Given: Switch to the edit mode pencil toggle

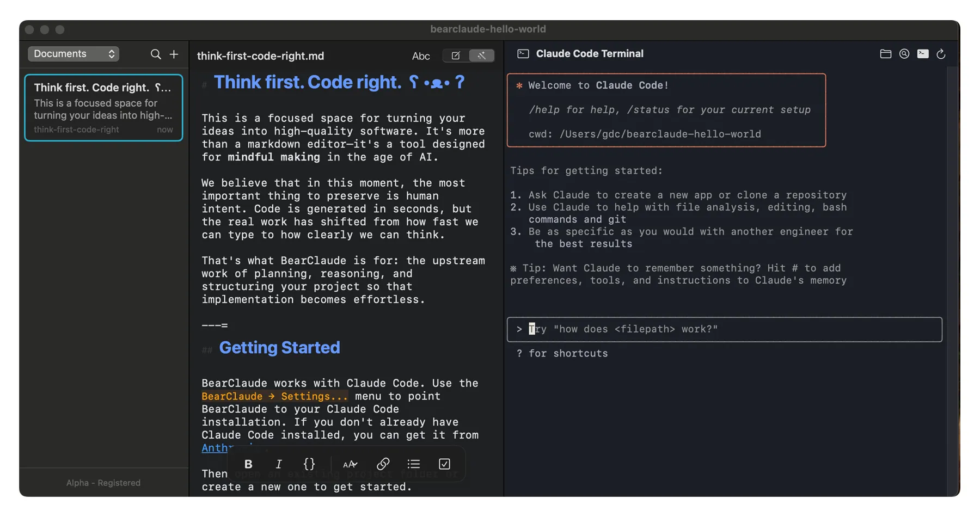Looking at the screenshot, I should [456, 56].
